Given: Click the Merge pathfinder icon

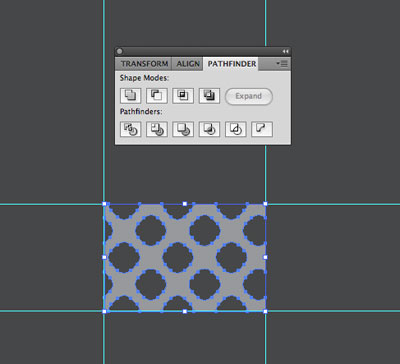Looking at the screenshot, I should (183, 129).
